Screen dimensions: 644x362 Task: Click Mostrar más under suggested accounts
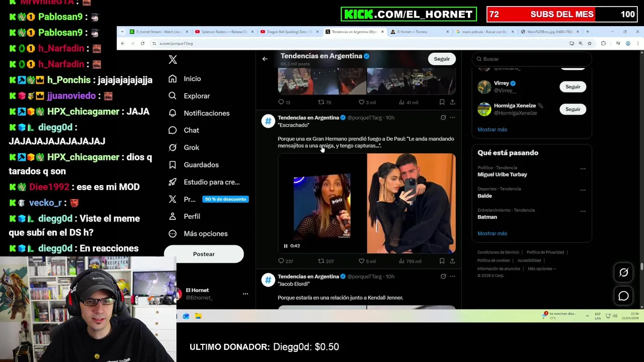tap(492, 129)
